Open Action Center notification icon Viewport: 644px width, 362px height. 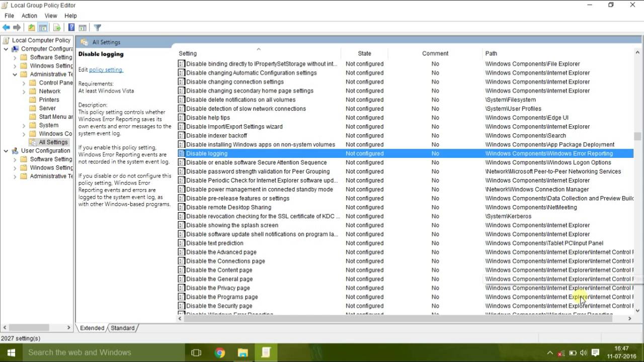(596, 353)
